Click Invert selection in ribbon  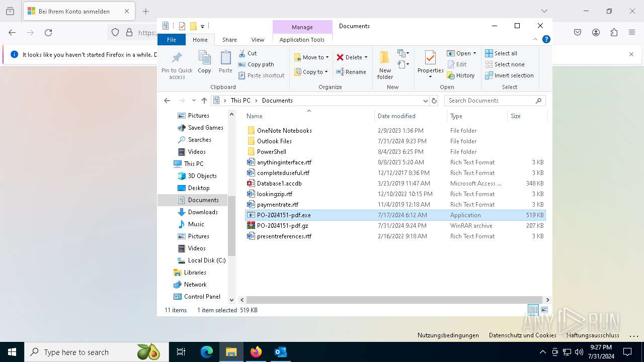click(509, 75)
